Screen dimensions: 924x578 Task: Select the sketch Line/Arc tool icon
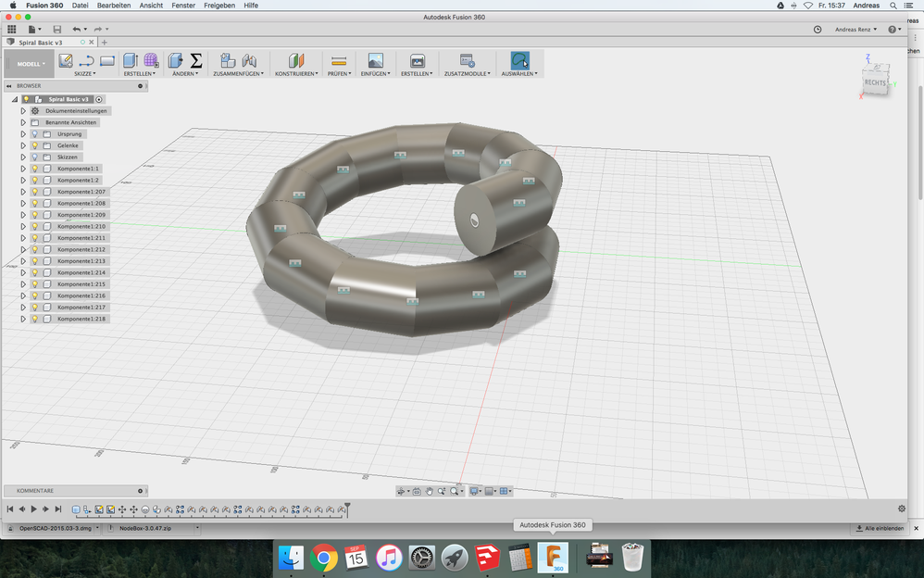coord(87,61)
